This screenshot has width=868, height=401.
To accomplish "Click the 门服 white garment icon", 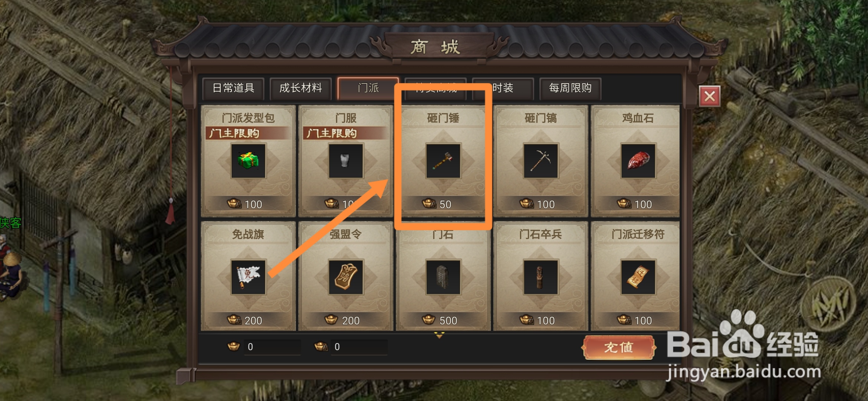I will click(346, 161).
